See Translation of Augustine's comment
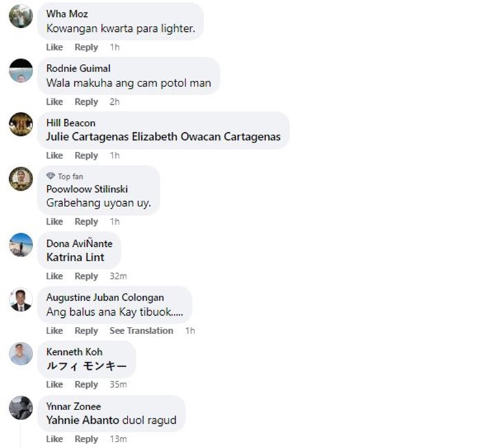The image size is (488, 448). [x=141, y=331]
